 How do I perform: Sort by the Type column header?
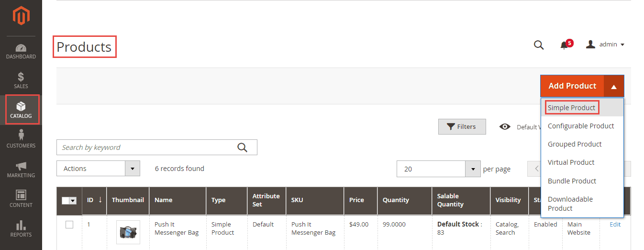tap(227, 200)
